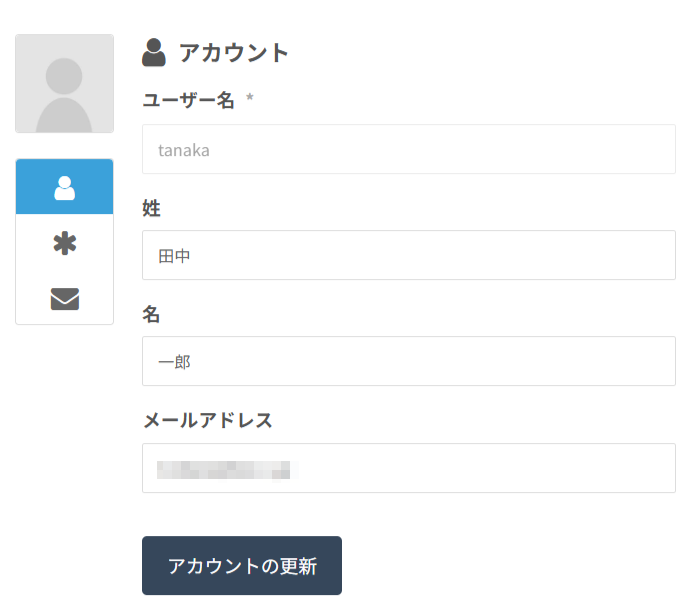Focus the 姓 (last name) input box
This screenshot has height=606, width=698.
(408, 256)
